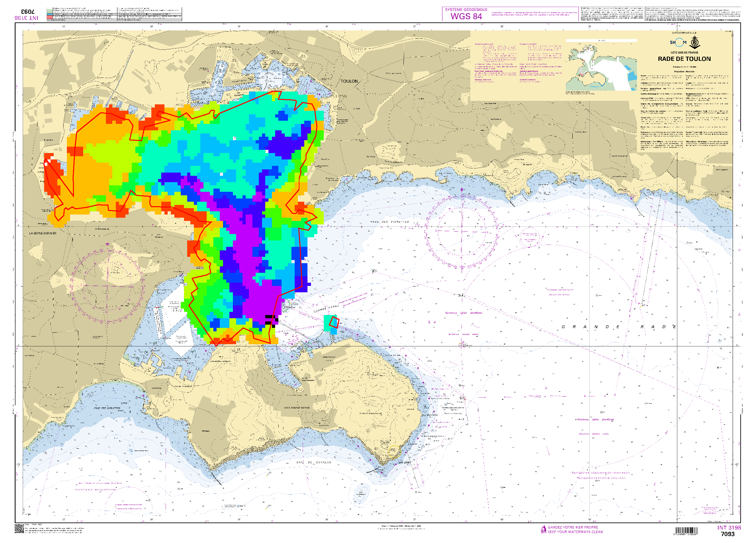The image size is (756, 543).
Task: Click the barcode near chart number 7093
Action: click(687, 531)
